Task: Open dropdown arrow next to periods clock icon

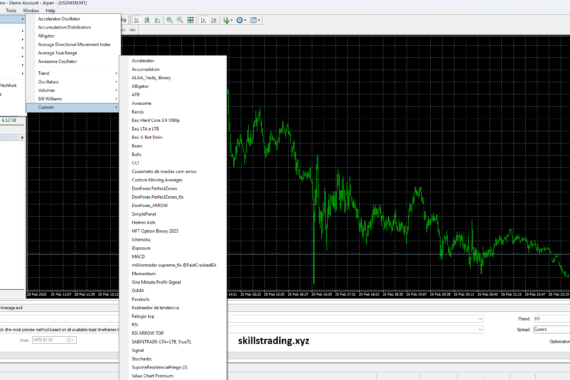Action: tap(245, 20)
